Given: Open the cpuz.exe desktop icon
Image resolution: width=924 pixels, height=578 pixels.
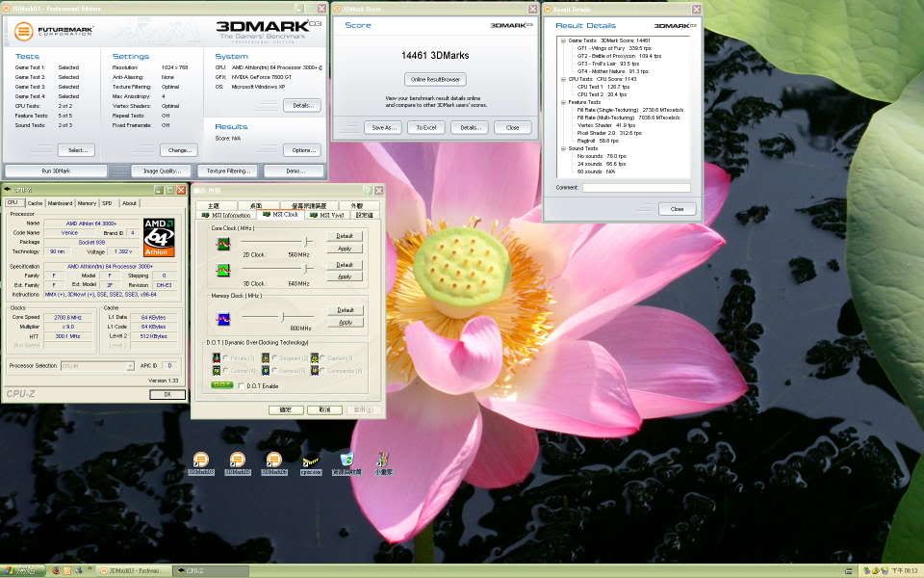Looking at the screenshot, I should click(x=311, y=460).
